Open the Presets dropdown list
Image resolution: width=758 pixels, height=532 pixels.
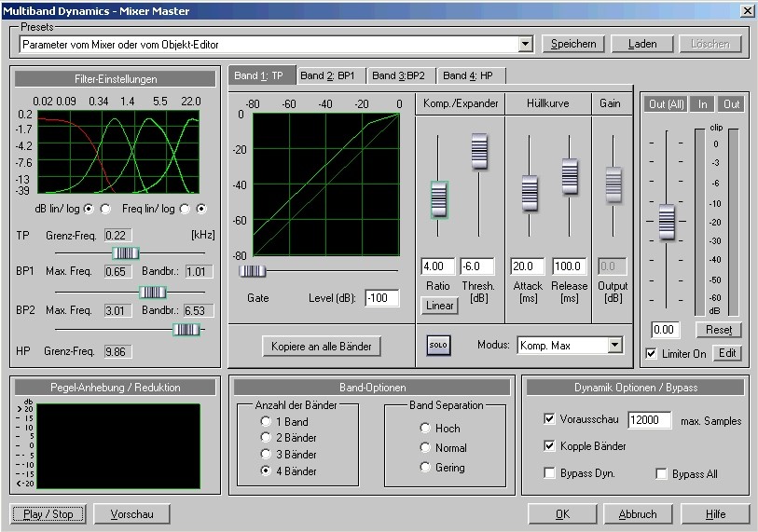[526, 45]
